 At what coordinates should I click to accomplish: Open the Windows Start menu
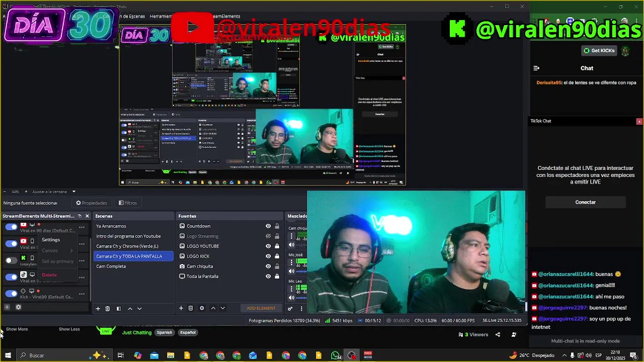coord(8,355)
